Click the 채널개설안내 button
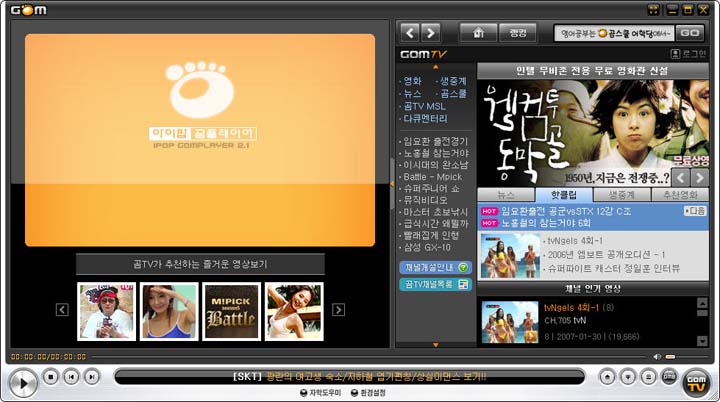The width and height of the screenshot is (720, 402). click(x=435, y=267)
